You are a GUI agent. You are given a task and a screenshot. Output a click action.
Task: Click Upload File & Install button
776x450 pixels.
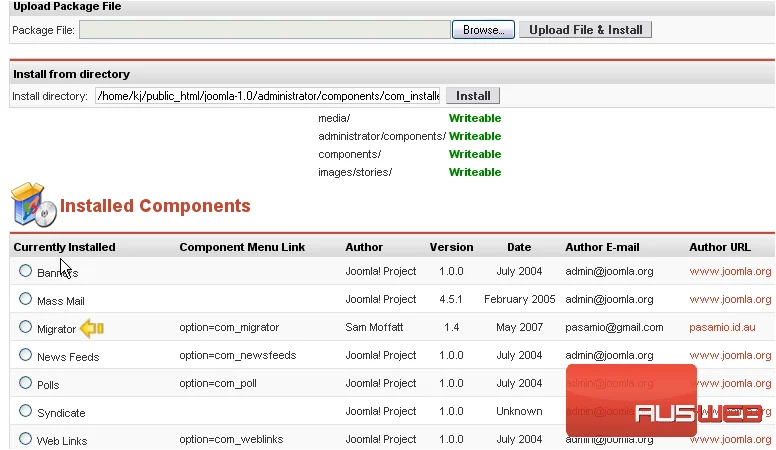tap(585, 30)
